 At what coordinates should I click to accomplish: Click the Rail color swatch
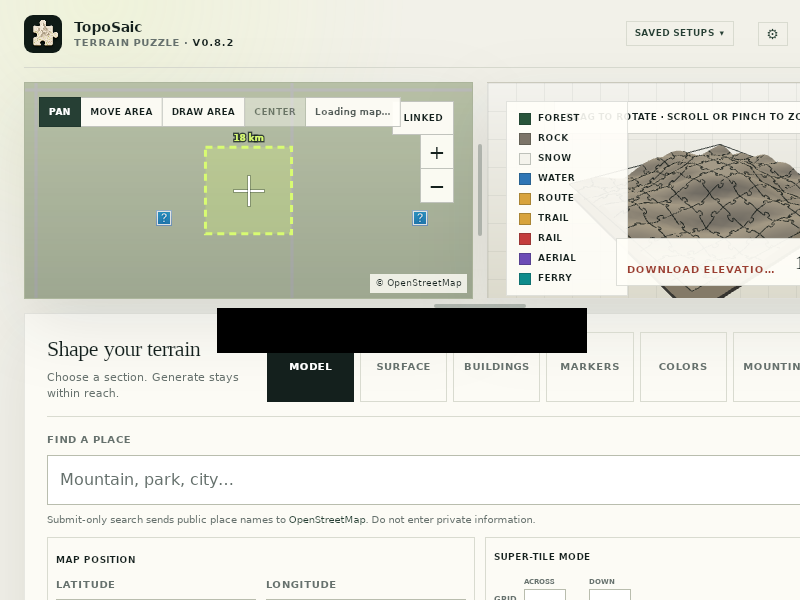(525, 239)
